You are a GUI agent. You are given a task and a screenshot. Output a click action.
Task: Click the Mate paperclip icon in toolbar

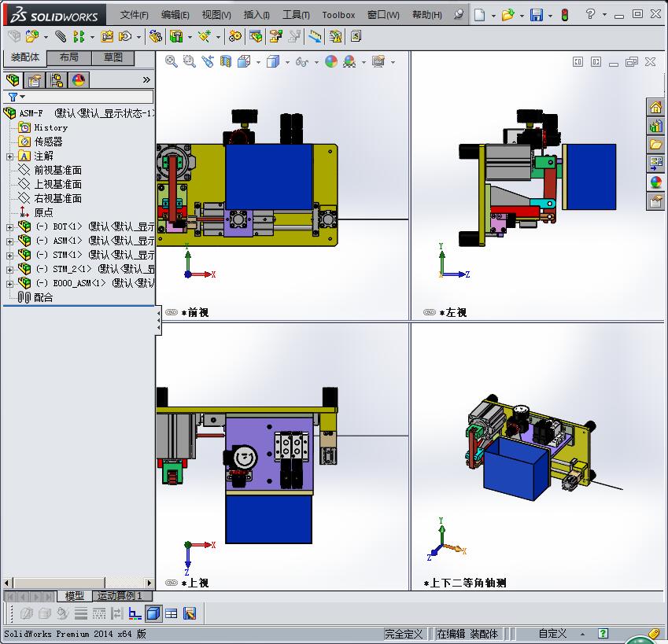click(61, 37)
